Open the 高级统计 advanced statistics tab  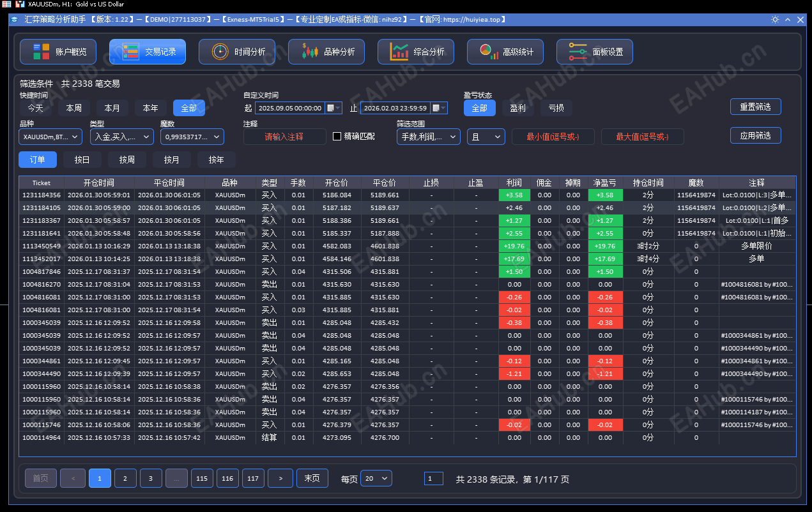pos(505,52)
